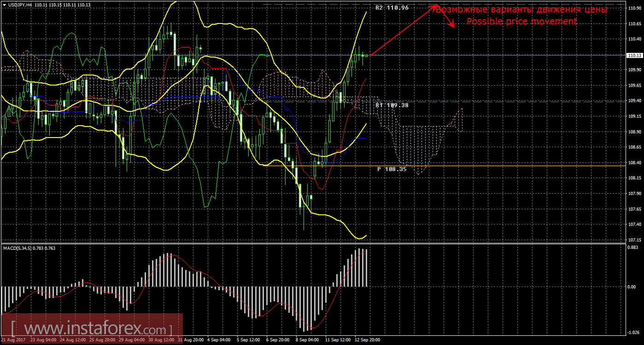
Task: Click the 4 Sep 04:00 time label
Action: 218,340
